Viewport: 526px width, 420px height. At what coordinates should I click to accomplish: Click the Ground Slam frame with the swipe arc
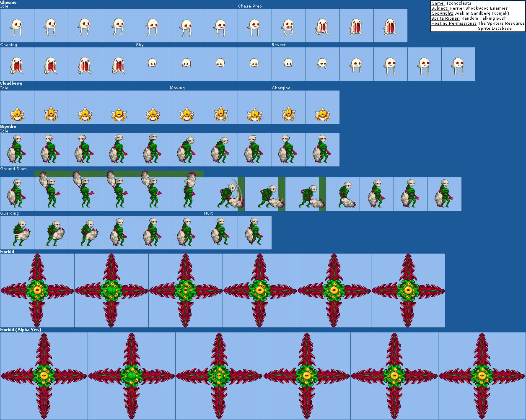[x=224, y=194]
